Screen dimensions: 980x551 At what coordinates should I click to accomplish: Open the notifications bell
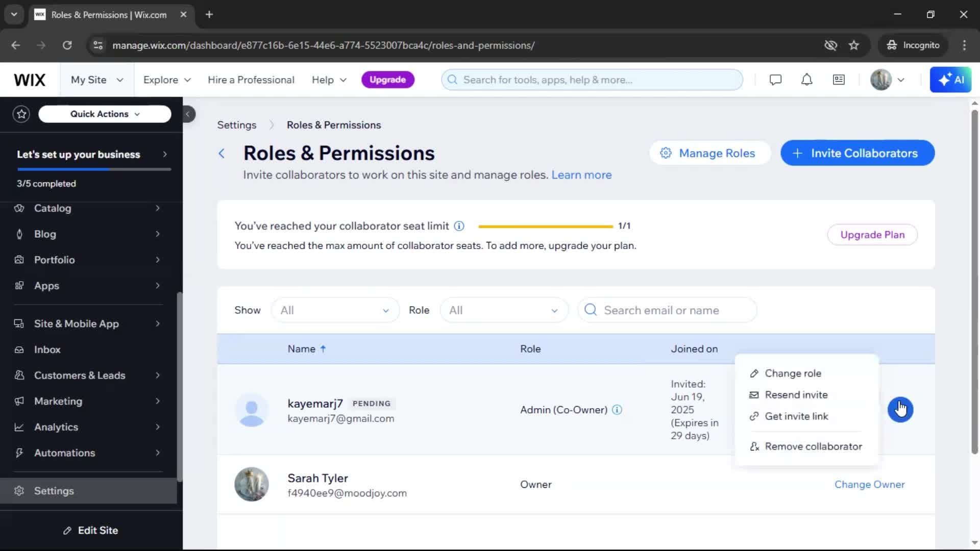(x=806, y=80)
